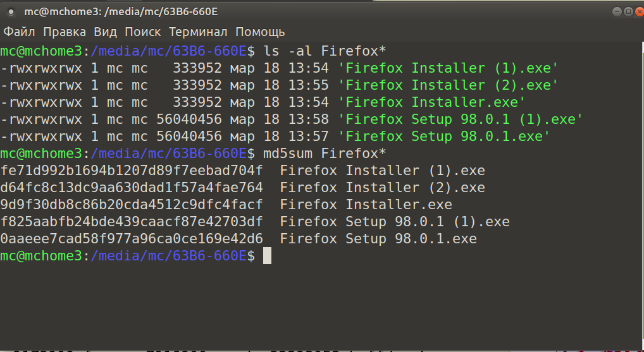Click the window icon in the title bar
The height and width of the screenshot is (352, 644).
[x=11, y=11]
